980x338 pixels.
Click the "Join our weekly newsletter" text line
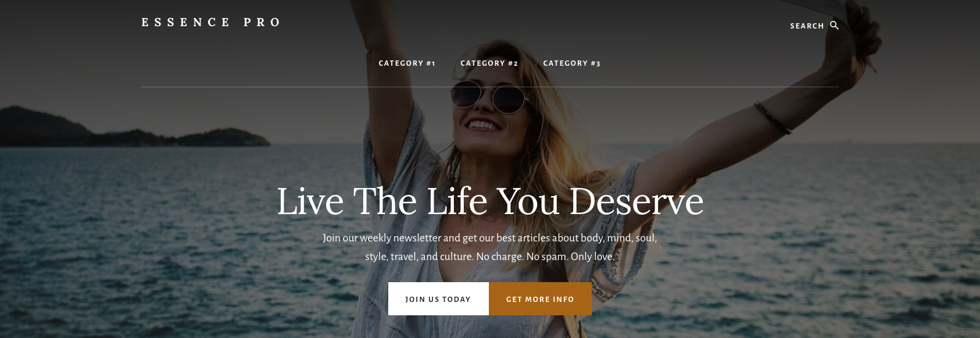coord(490,238)
